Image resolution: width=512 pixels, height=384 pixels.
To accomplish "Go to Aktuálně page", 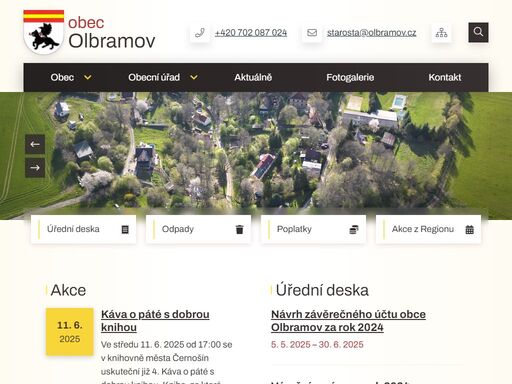I will 253,77.
